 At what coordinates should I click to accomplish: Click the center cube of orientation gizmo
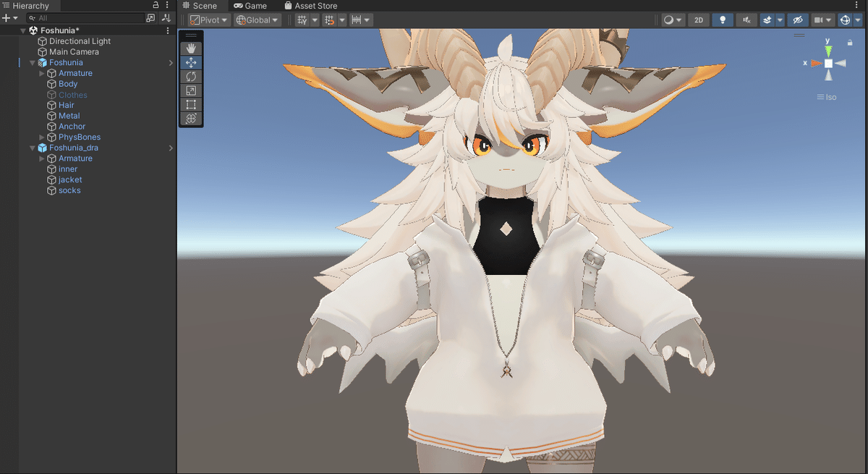tap(828, 63)
